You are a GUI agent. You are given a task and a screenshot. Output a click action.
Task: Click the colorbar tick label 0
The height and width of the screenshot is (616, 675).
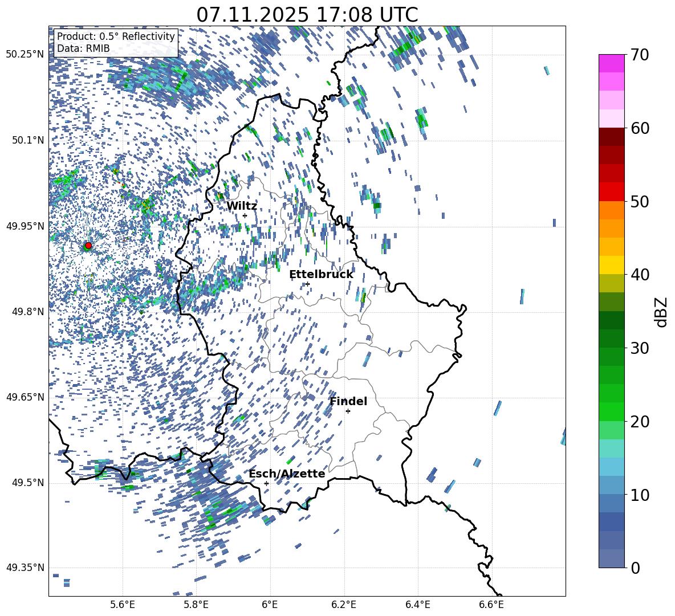click(635, 568)
